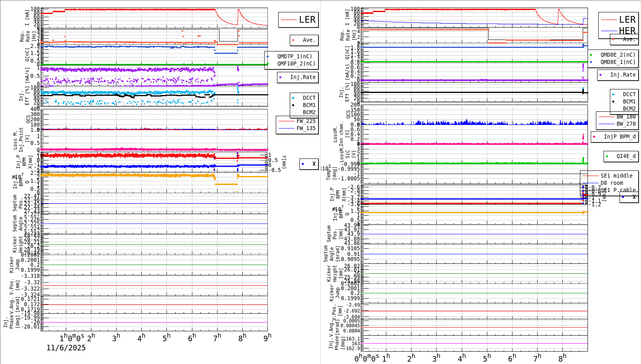Toggle the SE1 middle red trace entry
Viewport: 641px width, 364px height.
click(x=593, y=176)
